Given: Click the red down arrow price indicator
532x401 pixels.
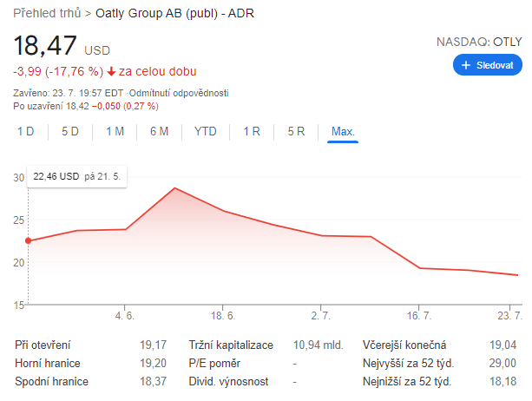Looking at the screenshot, I should 111,71.
